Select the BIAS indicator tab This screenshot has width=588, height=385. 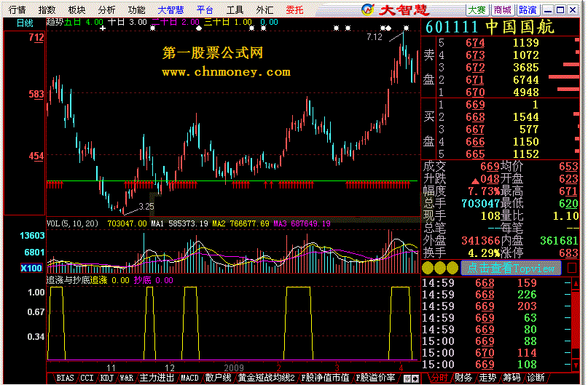click(x=65, y=378)
